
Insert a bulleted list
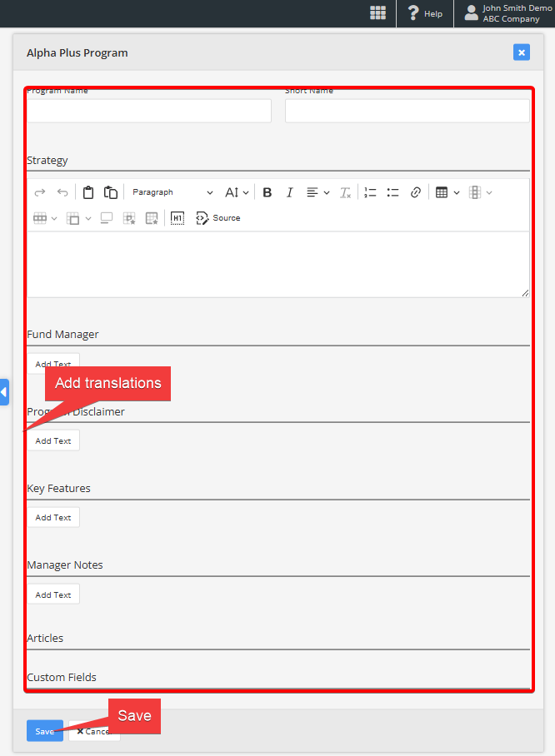tap(393, 192)
